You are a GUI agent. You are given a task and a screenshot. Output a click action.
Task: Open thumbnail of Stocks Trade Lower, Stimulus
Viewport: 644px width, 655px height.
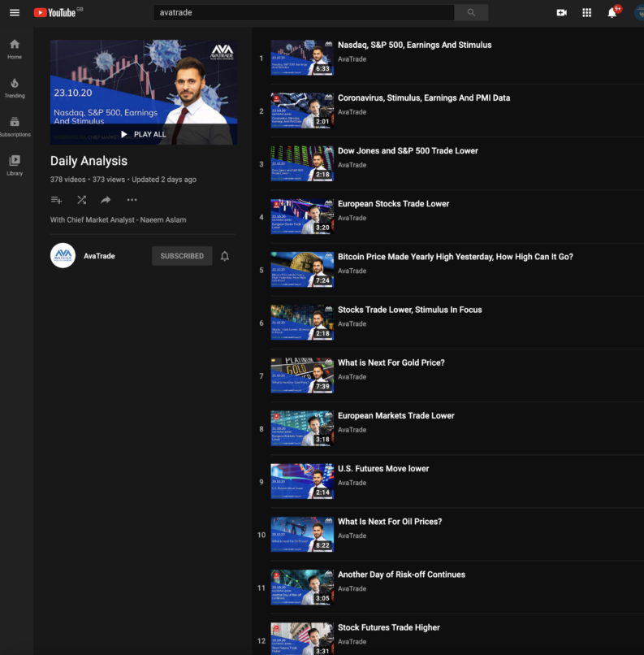(302, 323)
